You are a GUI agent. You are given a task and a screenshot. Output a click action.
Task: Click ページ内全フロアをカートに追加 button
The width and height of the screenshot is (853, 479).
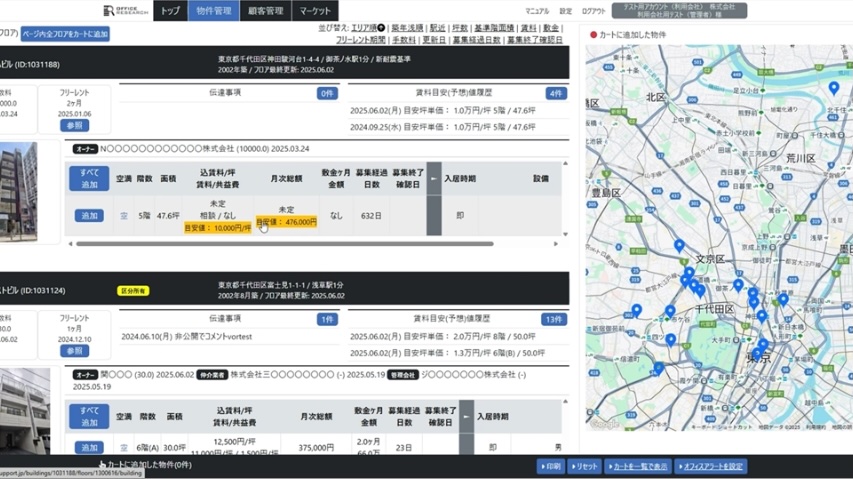(x=66, y=34)
